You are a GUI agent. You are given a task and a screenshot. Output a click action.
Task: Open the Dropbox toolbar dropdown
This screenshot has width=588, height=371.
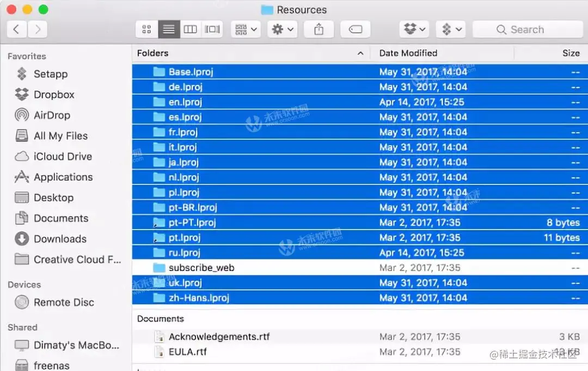point(414,29)
